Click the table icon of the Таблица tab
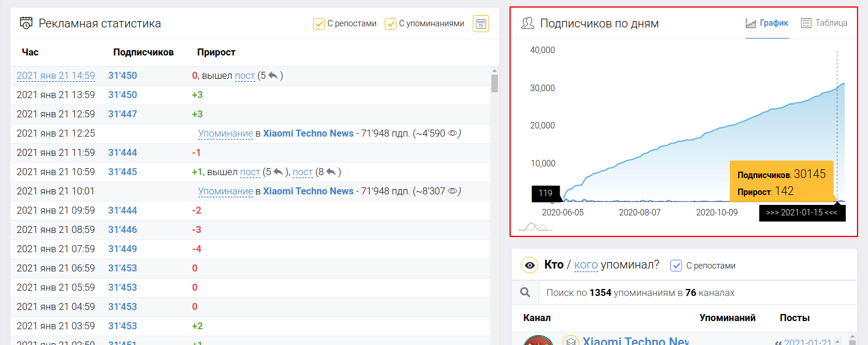The width and height of the screenshot is (868, 345). pos(806,23)
